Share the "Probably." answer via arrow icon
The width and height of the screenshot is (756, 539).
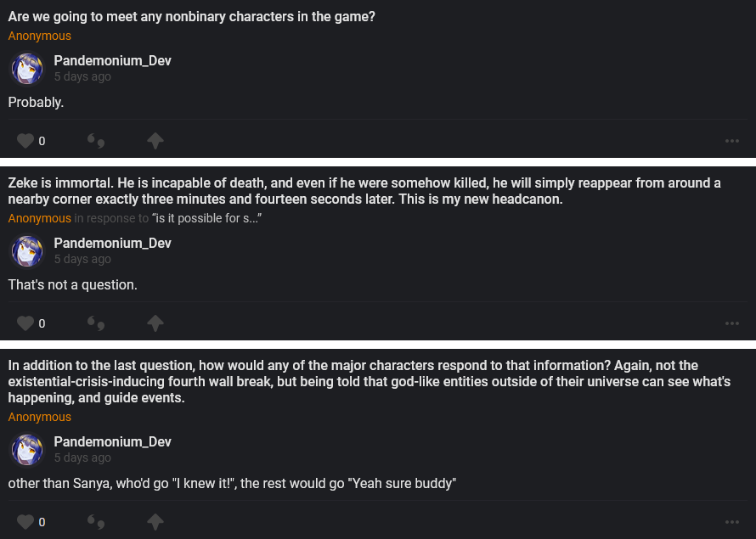(155, 141)
